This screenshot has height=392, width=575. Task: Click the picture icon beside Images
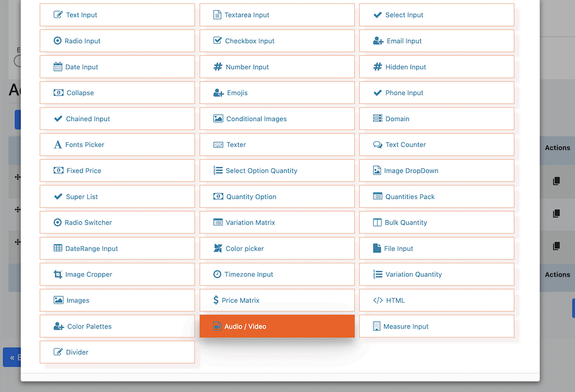pyautogui.click(x=58, y=300)
